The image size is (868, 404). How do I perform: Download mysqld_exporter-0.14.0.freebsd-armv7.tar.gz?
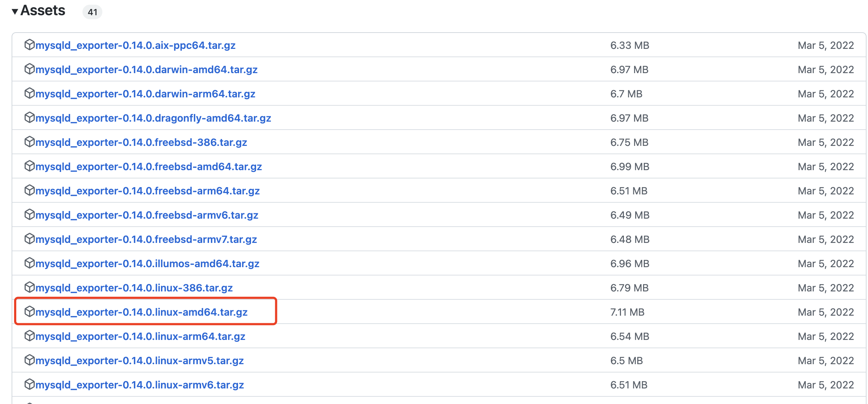click(x=146, y=240)
